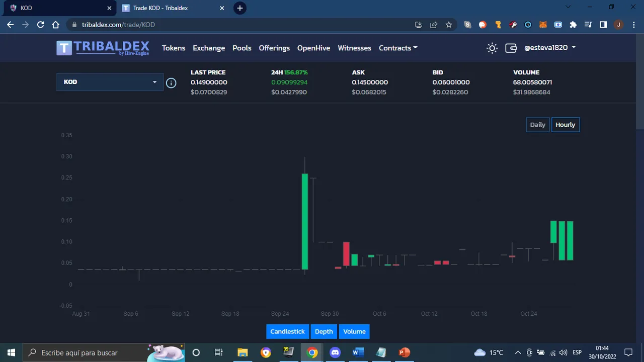Open the MetaMask fox extension

click(543, 25)
